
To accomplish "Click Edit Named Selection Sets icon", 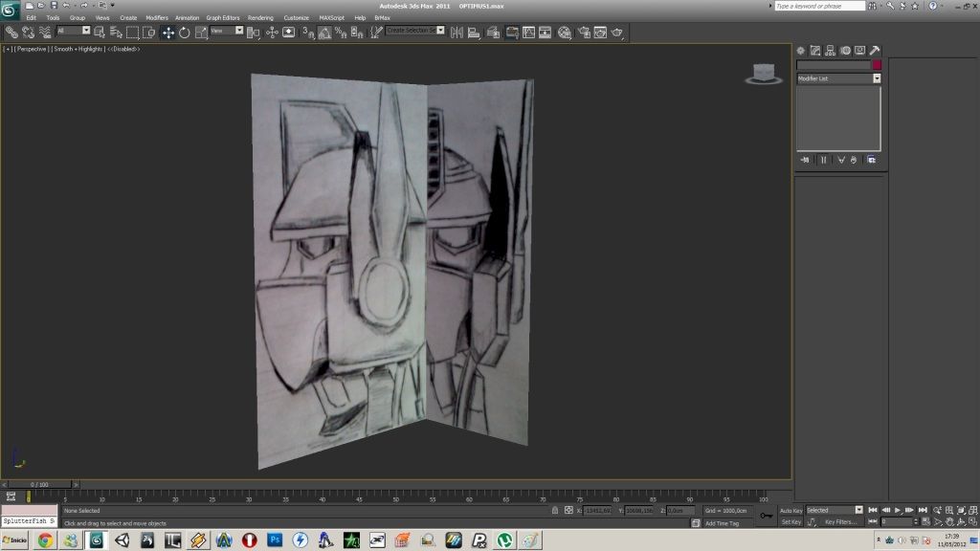I will pos(375,33).
